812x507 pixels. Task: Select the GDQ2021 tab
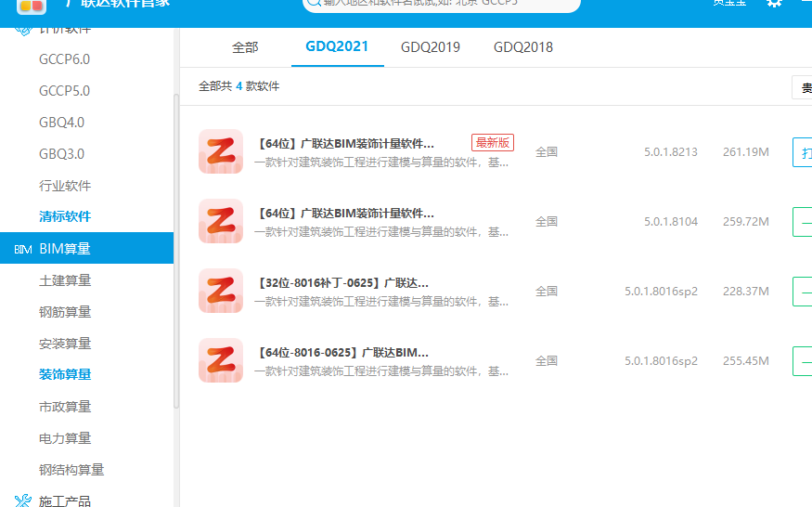(337, 46)
